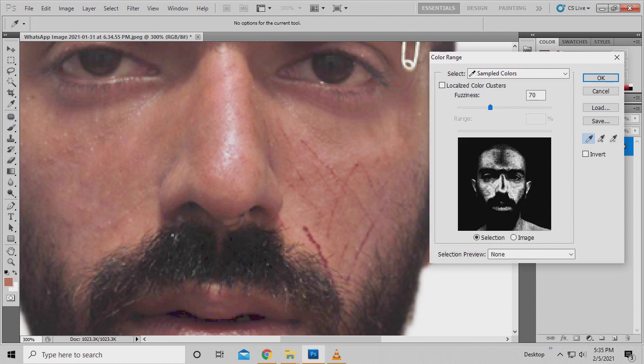Confirm Color Range with OK
This screenshot has width=644, height=364.
[600, 78]
